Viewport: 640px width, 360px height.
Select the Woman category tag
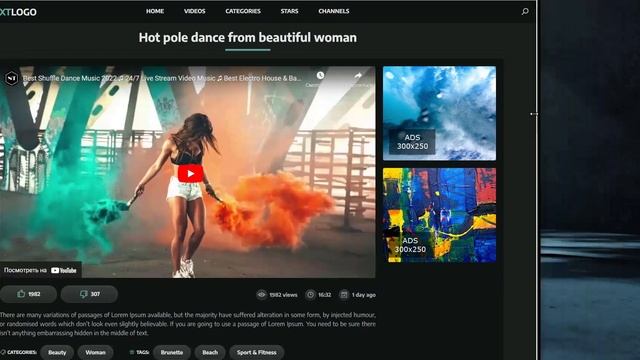click(x=96, y=352)
